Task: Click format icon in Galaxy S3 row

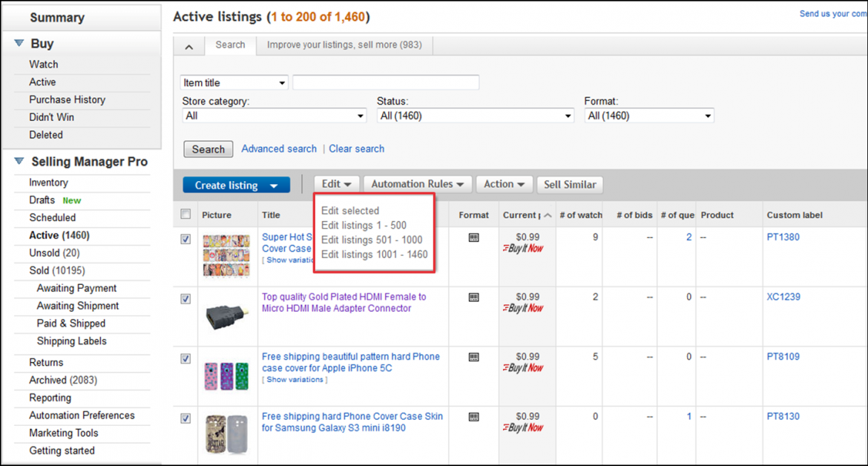Action: coord(473,417)
